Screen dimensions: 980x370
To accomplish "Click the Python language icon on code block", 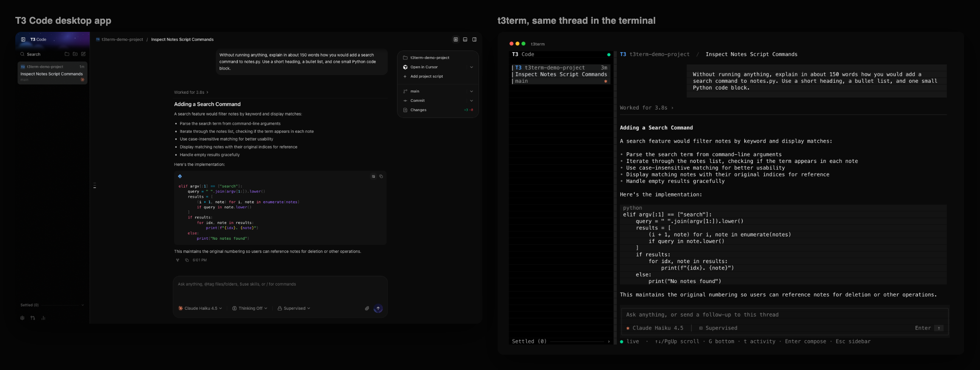I will [180, 176].
